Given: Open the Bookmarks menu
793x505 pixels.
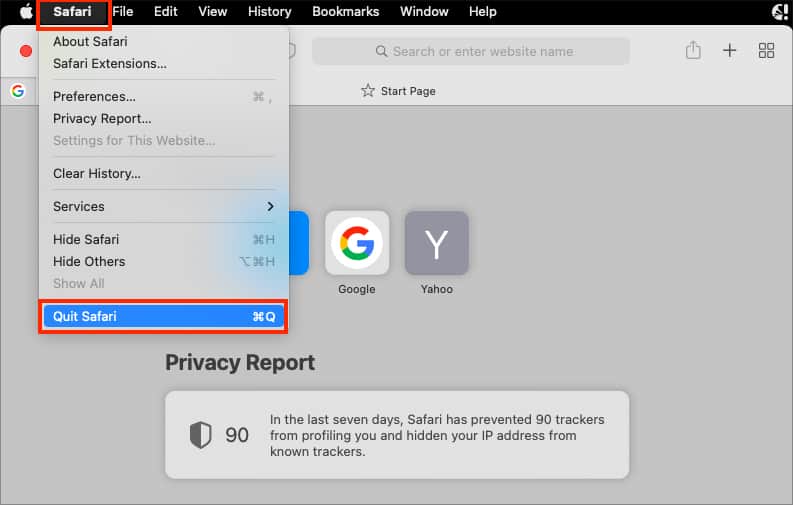Looking at the screenshot, I should 345,11.
